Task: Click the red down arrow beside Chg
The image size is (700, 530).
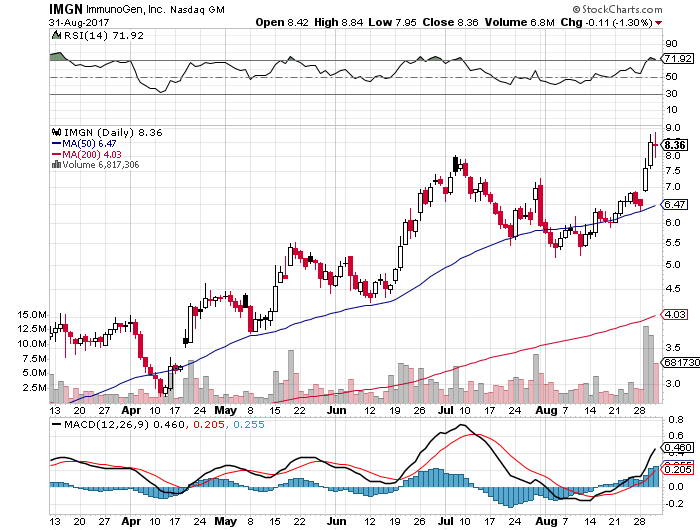Action: point(688,21)
